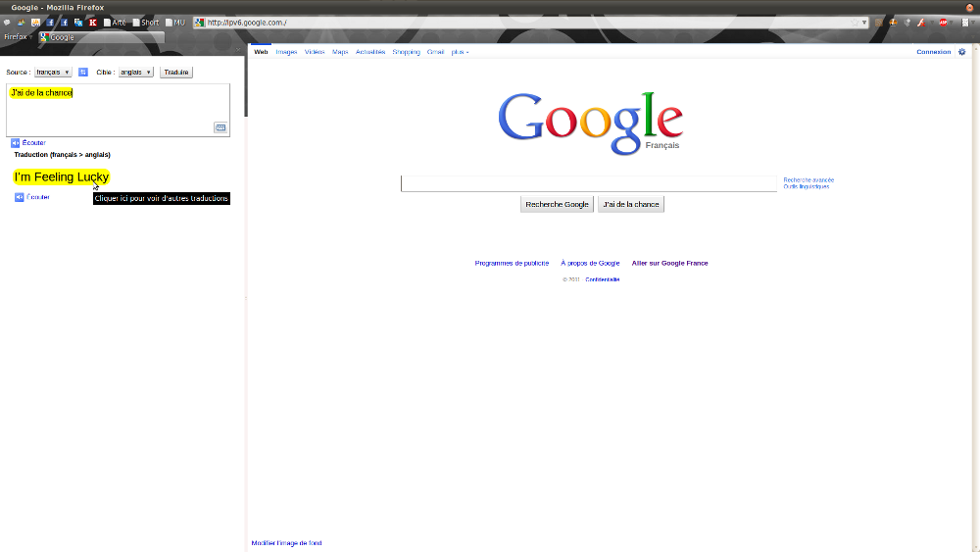980x552 pixels.
Task: Open Vidéos in Google navigation bar
Action: 315,52
